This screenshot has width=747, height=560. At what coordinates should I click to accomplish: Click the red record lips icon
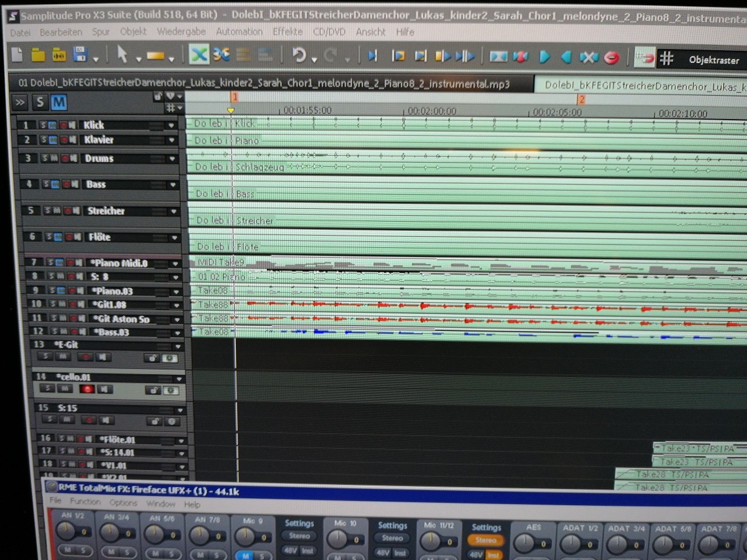click(x=611, y=57)
